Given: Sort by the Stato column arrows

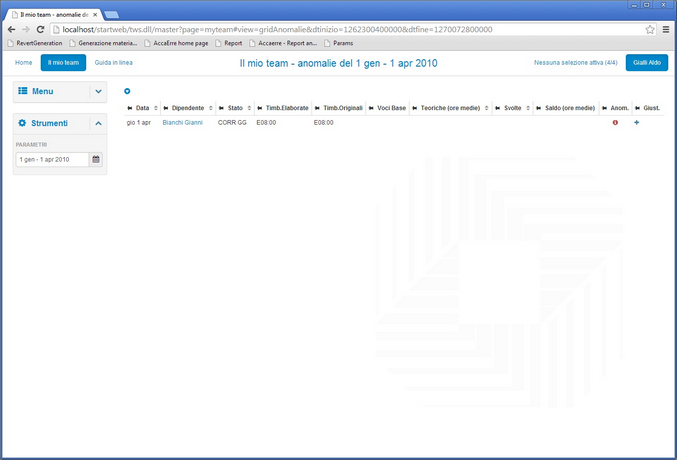Looking at the screenshot, I should (x=249, y=108).
